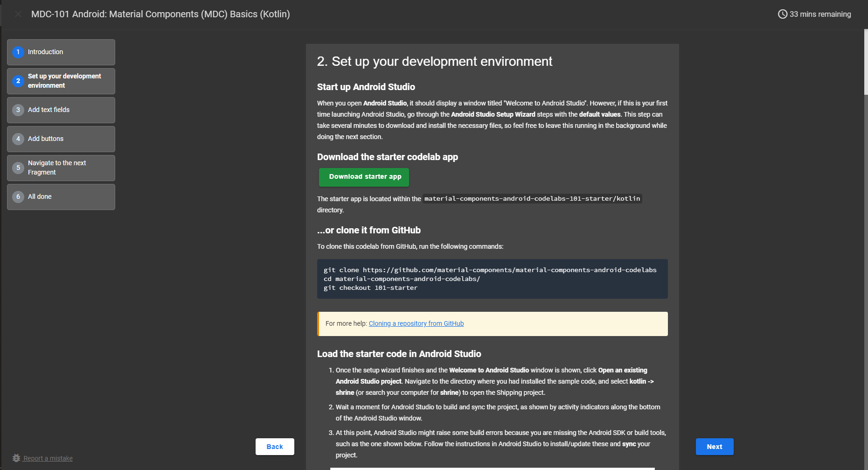Click the cd material-components-android-codelabs/ line
The width and height of the screenshot is (868, 470).
point(402,279)
